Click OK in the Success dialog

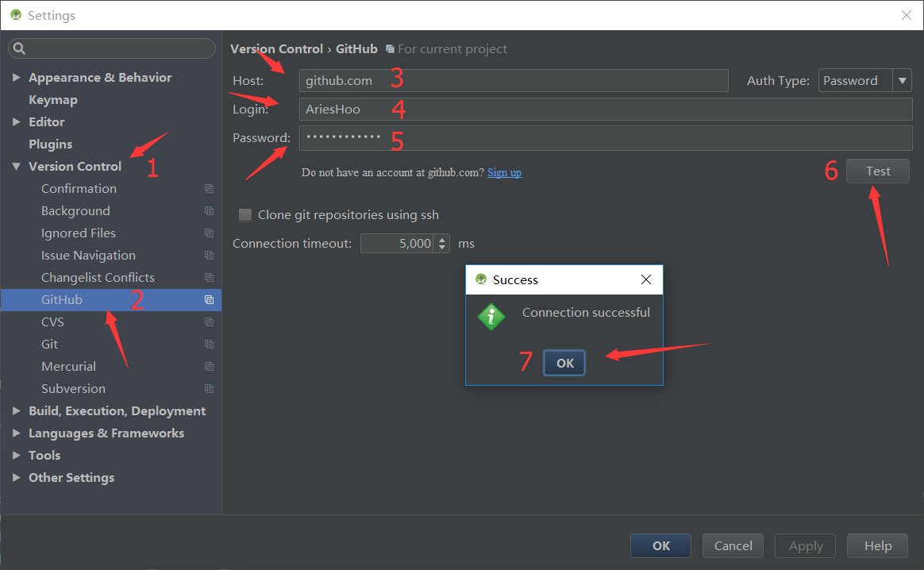click(564, 363)
